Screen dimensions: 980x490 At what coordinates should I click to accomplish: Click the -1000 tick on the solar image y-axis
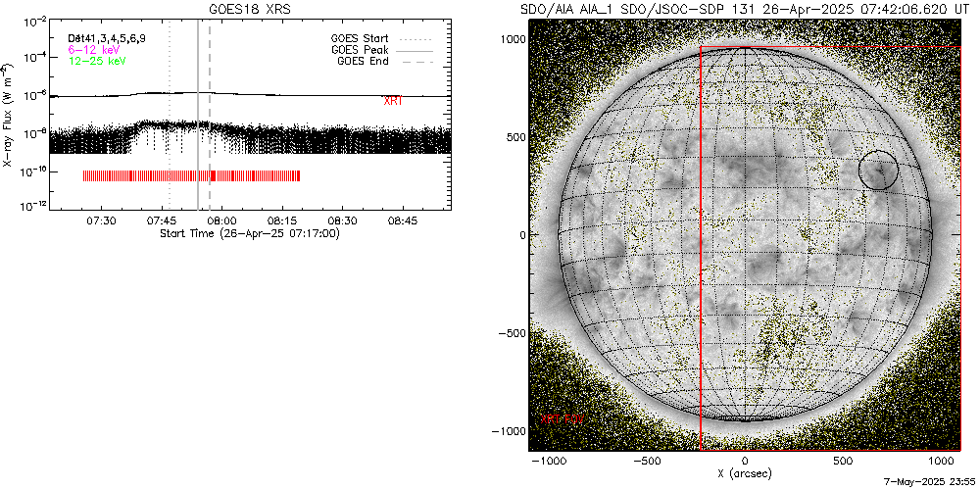pos(509,431)
